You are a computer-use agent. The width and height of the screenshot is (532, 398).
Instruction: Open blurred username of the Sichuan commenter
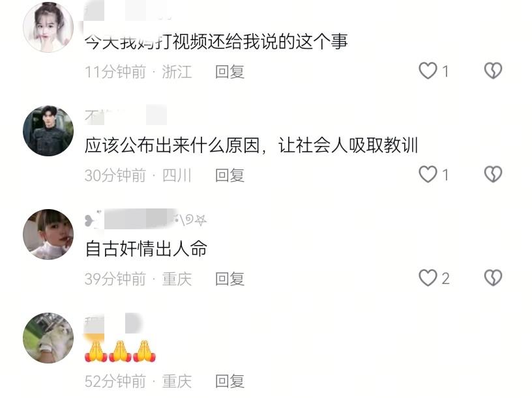(x=126, y=115)
